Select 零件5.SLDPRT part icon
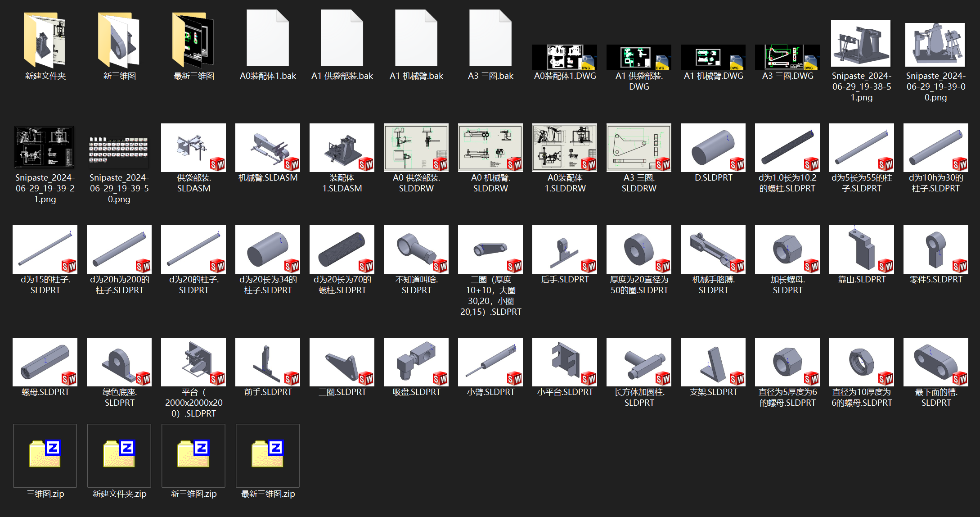This screenshot has width=980, height=517. pos(936,249)
